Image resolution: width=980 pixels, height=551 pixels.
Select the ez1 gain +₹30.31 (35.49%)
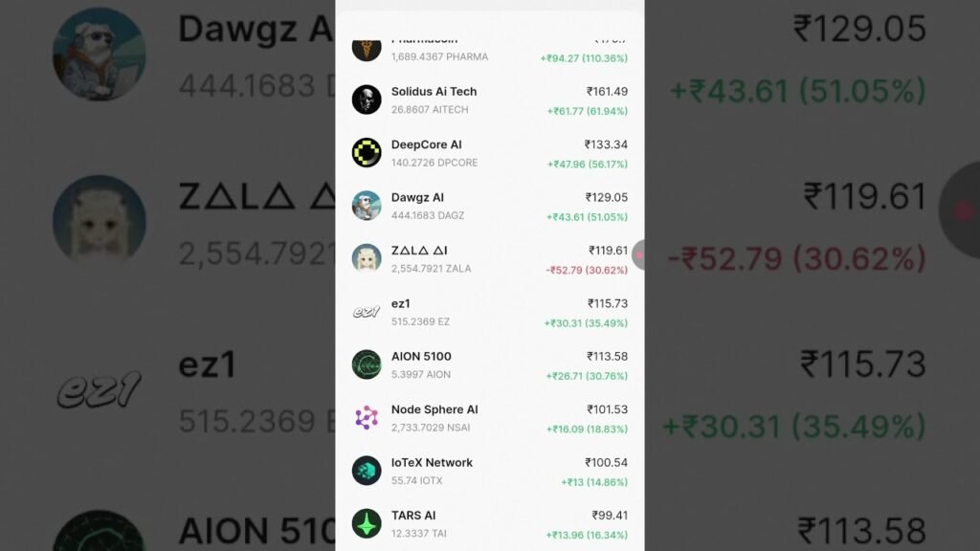tap(586, 323)
